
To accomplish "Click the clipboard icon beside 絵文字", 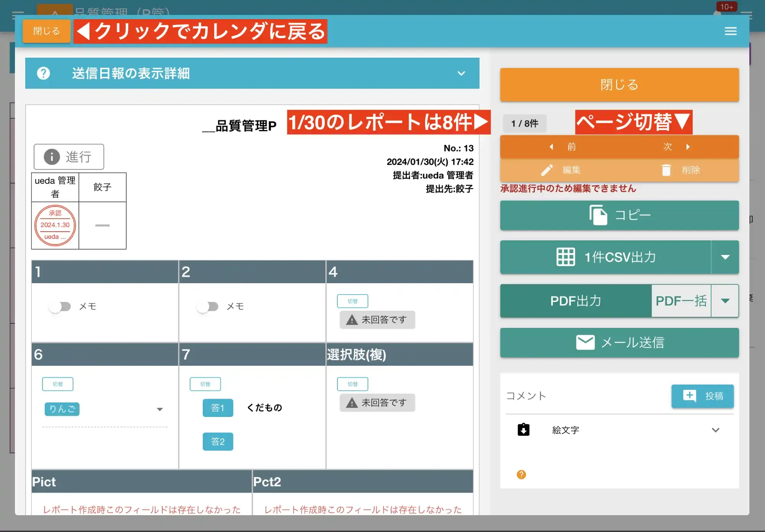I will point(524,430).
